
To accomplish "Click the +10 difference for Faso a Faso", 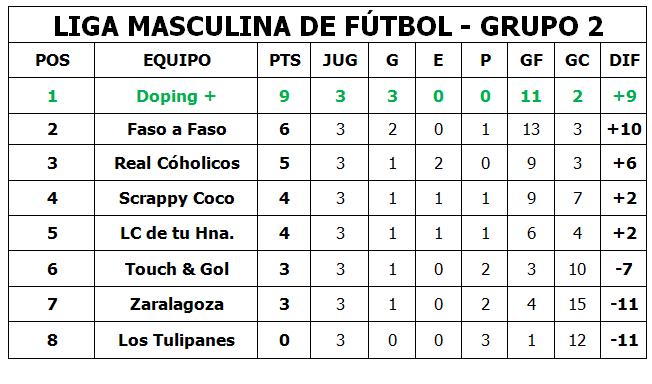I will pos(624,129).
